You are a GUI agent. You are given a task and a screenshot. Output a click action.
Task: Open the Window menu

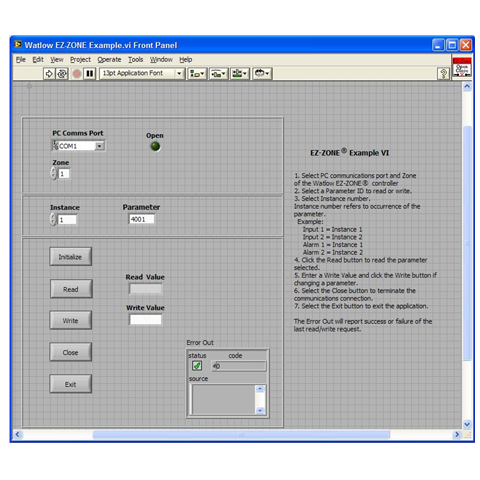coord(161,60)
